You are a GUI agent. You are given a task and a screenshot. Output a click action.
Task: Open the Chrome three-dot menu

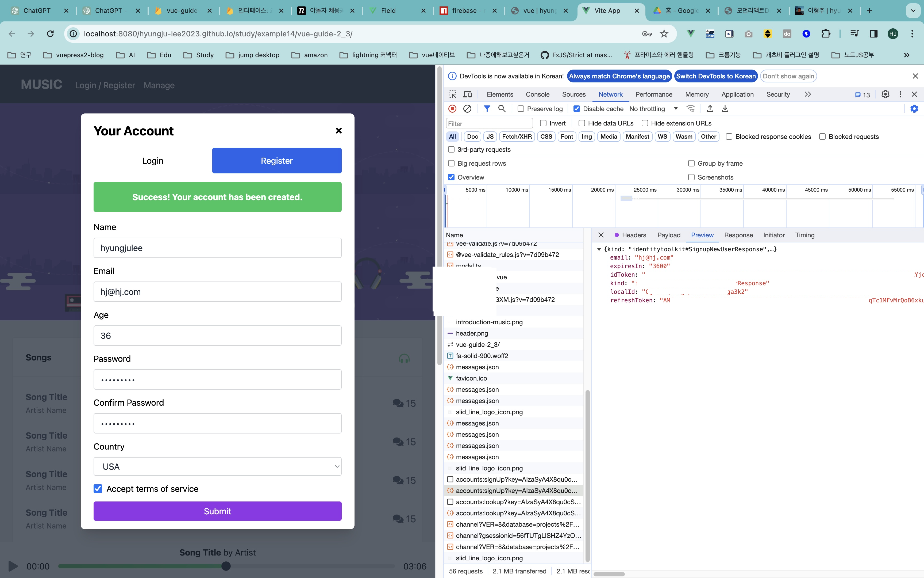[912, 34]
